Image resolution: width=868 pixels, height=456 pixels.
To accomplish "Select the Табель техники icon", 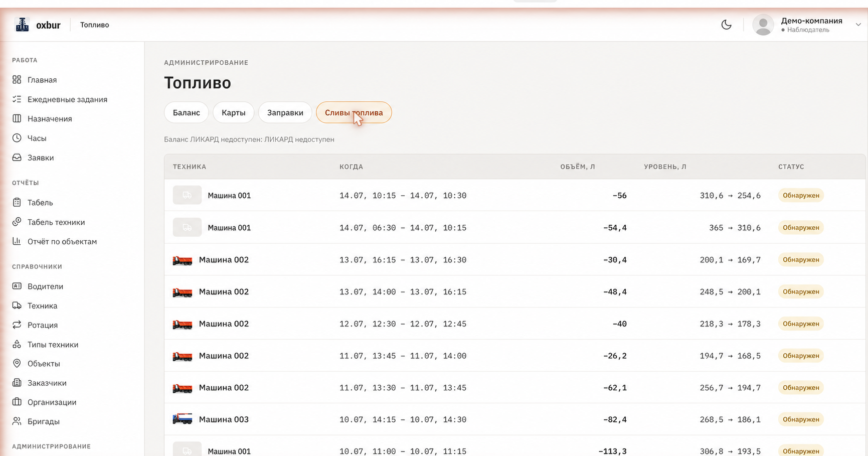I will tap(17, 222).
